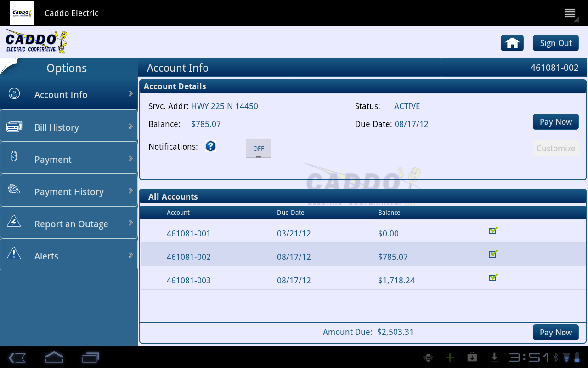Tap the green plus status icon
This screenshot has height=368, width=588.
(450, 357)
